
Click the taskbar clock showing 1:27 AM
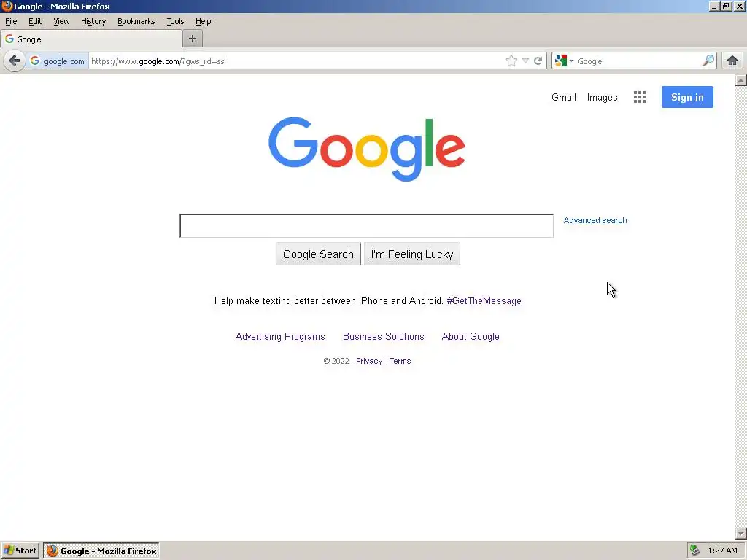pyautogui.click(x=722, y=551)
